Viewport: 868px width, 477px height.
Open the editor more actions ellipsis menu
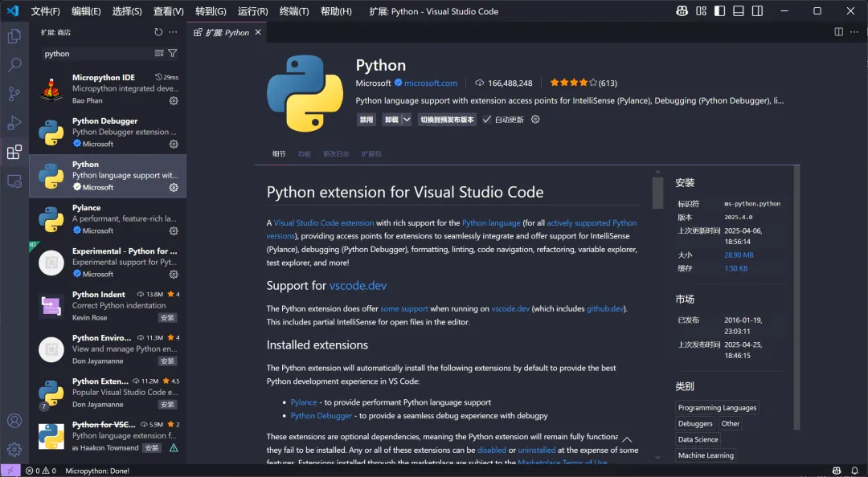coord(854,32)
